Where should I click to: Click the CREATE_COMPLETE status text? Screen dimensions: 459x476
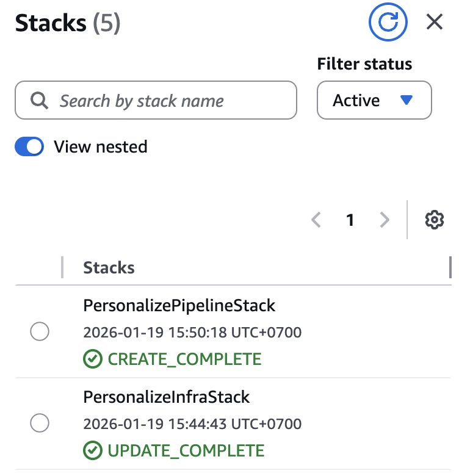pos(184,359)
